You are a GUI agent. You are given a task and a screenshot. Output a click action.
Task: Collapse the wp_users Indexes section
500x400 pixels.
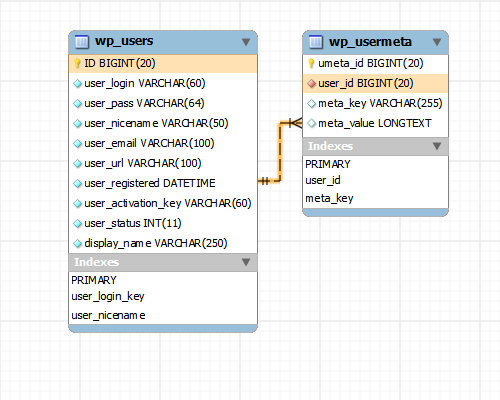coord(246,262)
